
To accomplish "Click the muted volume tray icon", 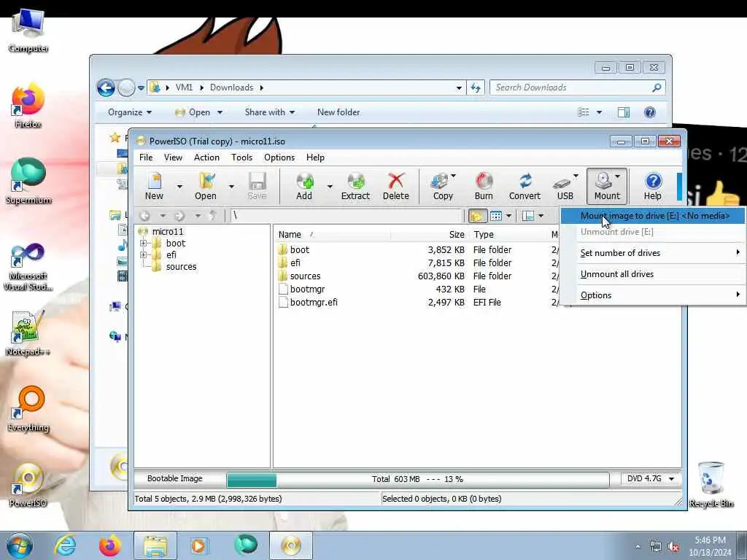I will tap(673, 547).
